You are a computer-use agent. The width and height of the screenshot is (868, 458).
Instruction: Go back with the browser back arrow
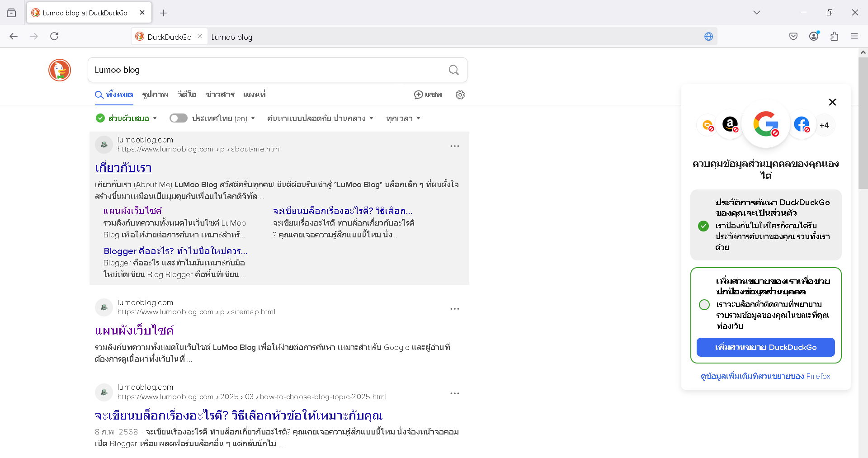click(14, 36)
